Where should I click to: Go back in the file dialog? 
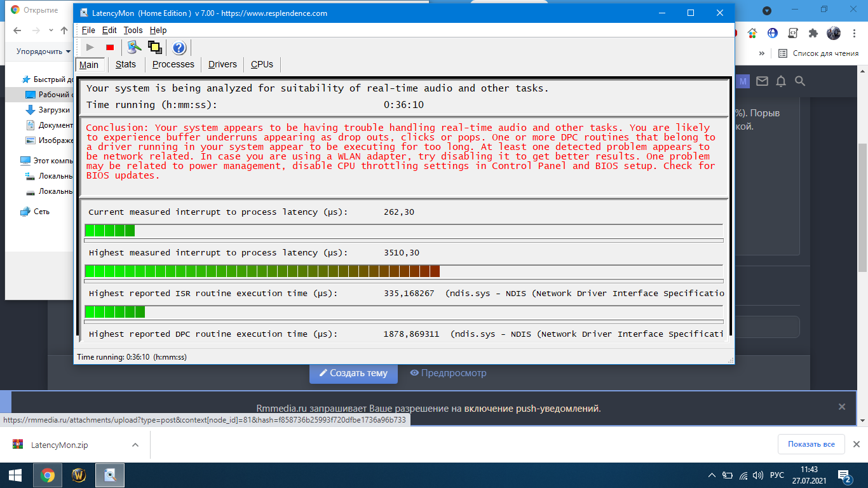[17, 30]
